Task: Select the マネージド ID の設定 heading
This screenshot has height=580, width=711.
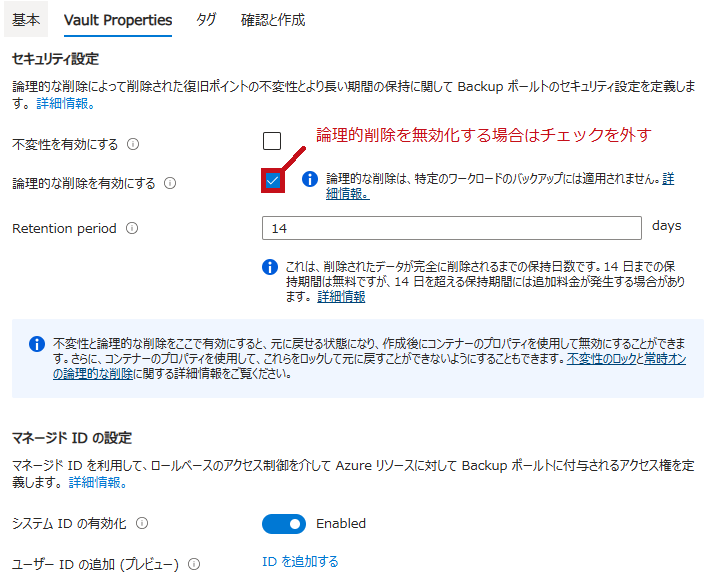Action: click(72, 438)
